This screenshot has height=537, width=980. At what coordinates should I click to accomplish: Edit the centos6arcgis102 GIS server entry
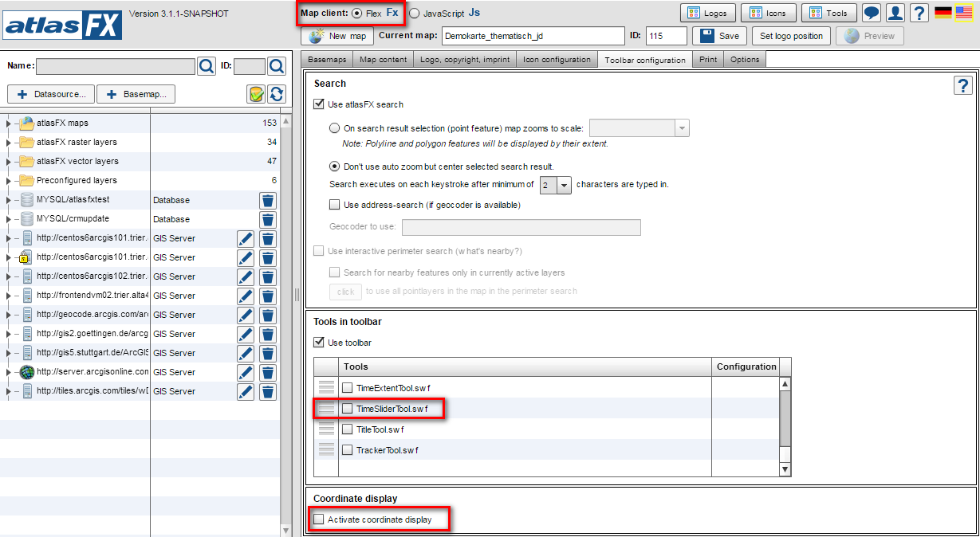coord(246,276)
